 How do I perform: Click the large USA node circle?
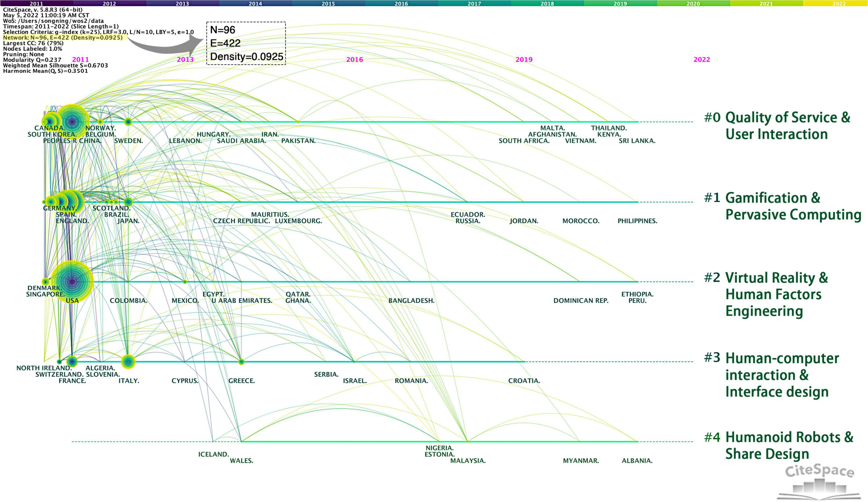(x=72, y=282)
